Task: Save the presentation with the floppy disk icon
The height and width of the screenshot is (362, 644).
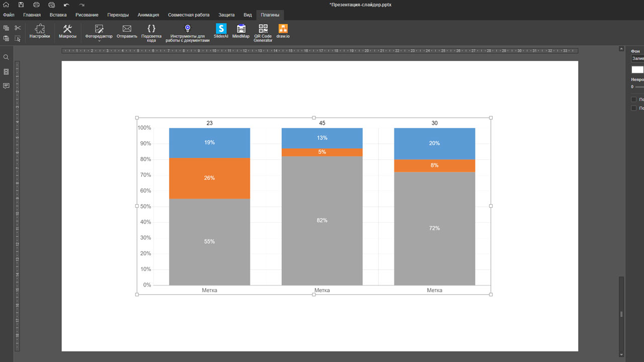Action: pos(21,5)
